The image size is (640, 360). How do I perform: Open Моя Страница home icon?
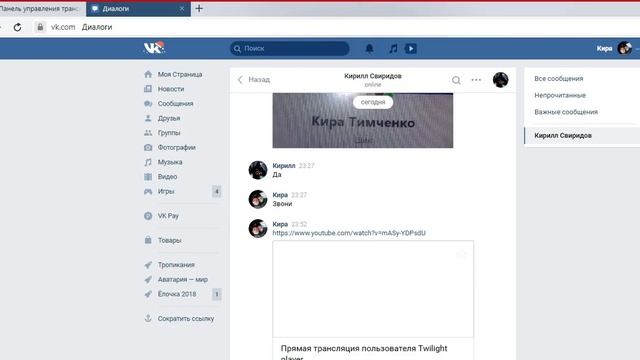148,74
